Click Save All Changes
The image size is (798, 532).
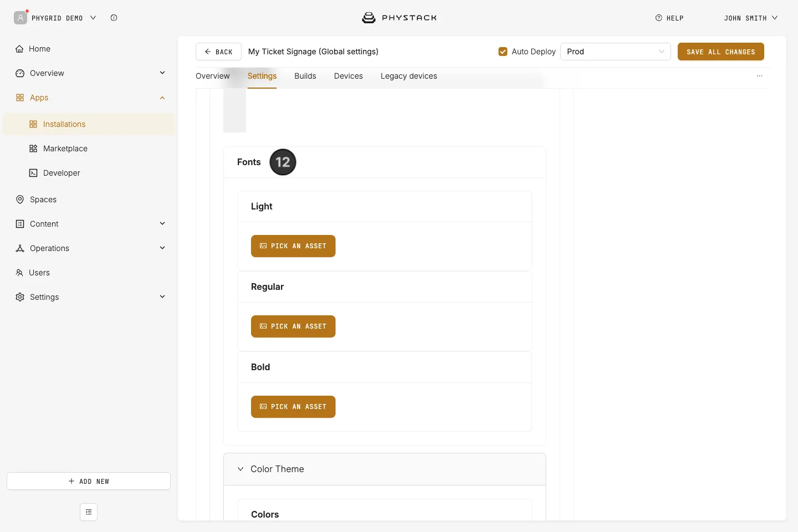(721, 52)
